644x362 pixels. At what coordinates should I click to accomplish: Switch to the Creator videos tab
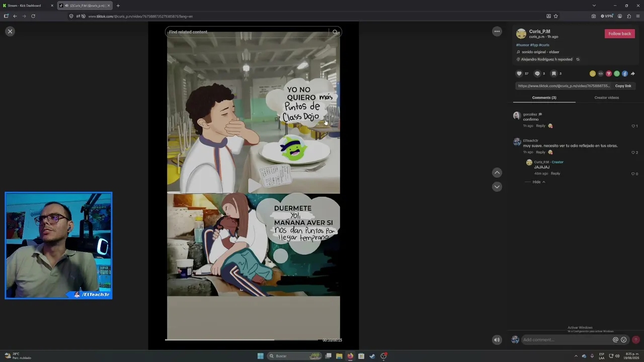point(606,98)
